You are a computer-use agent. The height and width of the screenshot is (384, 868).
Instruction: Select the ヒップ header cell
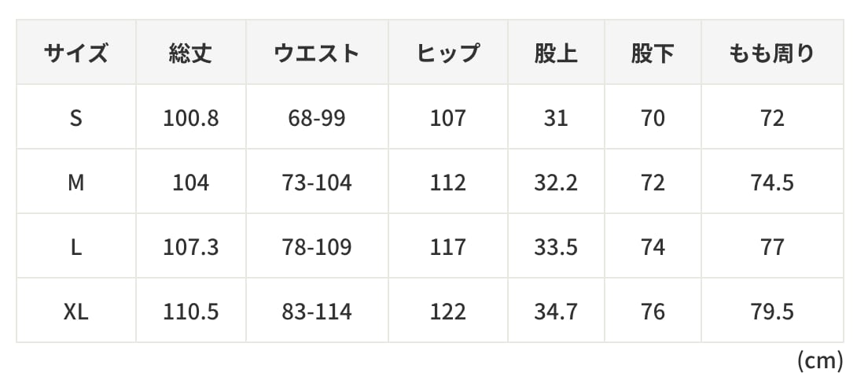[x=448, y=53]
